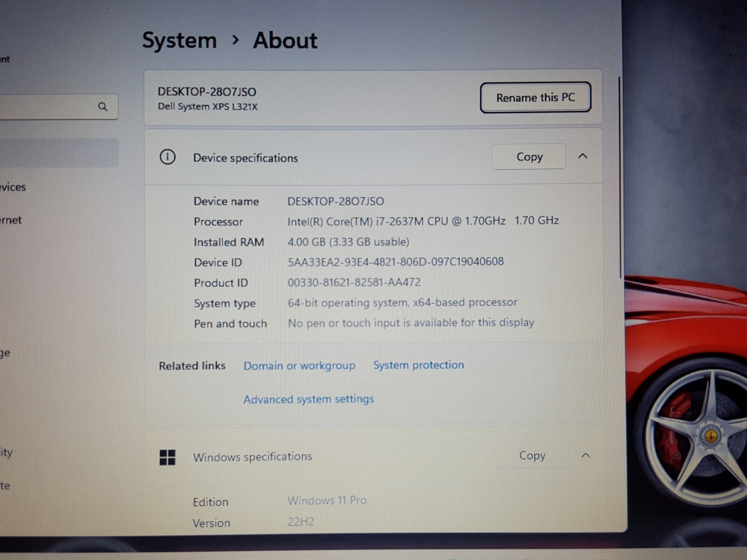
Task: Click the Installed RAM label
Action: click(229, 242)
